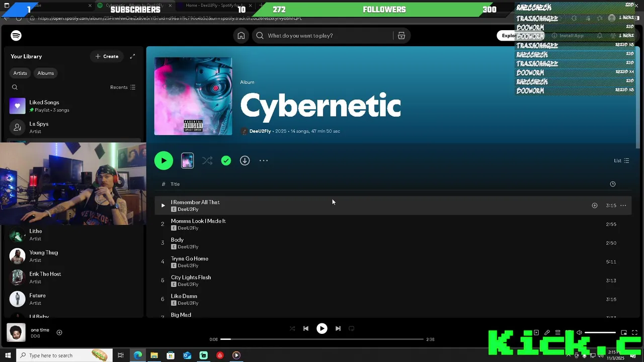644x362 pixels.
Task: Click DeeU2Fly artist under Like Damn track
Action: [188, 303]
